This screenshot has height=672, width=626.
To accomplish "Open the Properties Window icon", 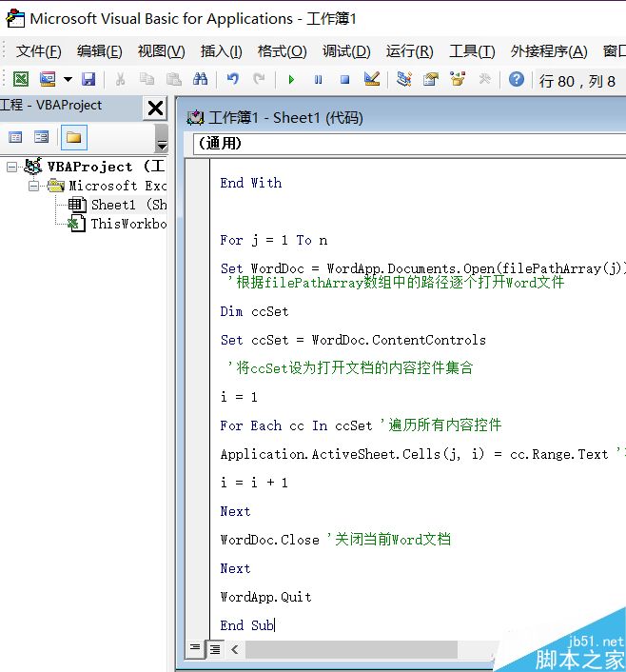I will [431, 79].
